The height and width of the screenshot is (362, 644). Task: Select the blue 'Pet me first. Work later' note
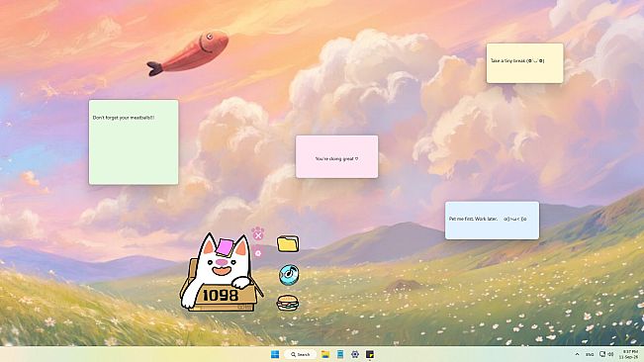point(492,221)
